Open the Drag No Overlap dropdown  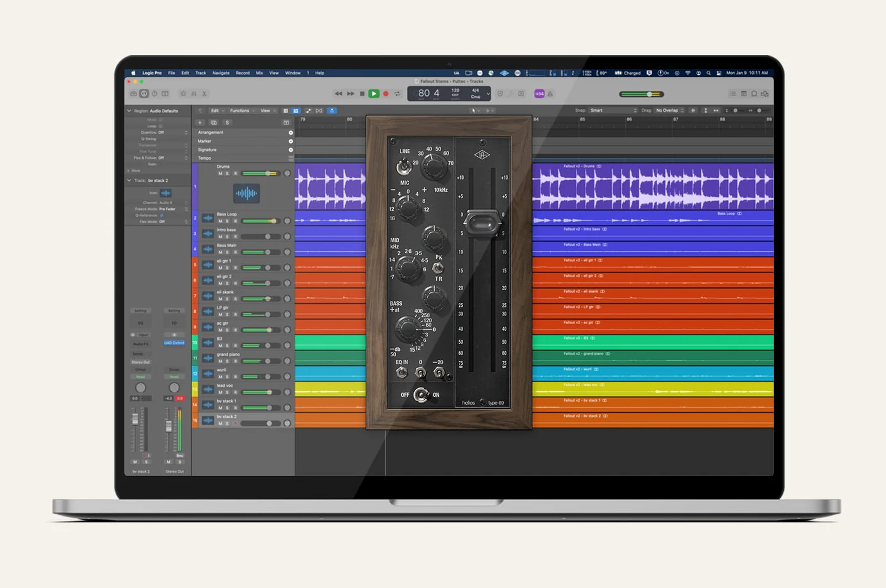pyautogui.click(x=669, y=111)
